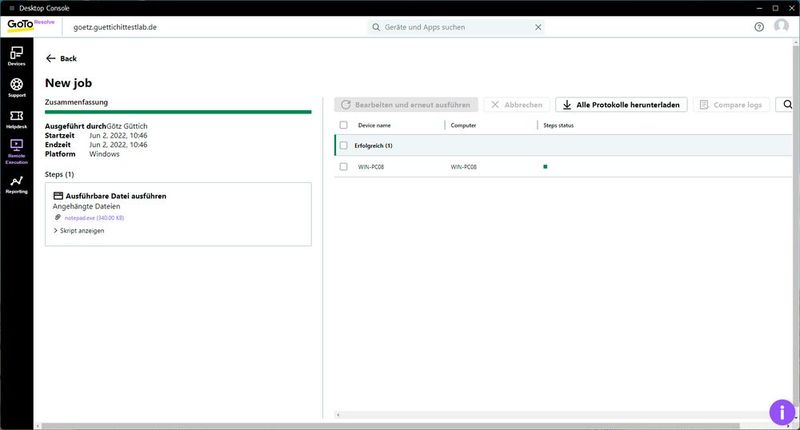Open the user profile avatar
The height and width of the screenshot is (430, 800).
pos(781,27)
